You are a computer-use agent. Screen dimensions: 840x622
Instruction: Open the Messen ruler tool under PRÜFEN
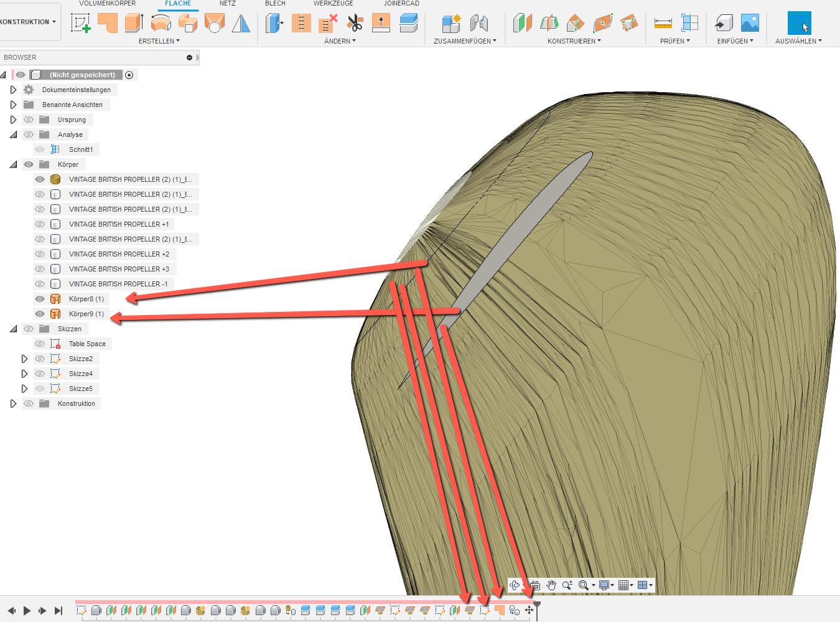click(663, 24)
